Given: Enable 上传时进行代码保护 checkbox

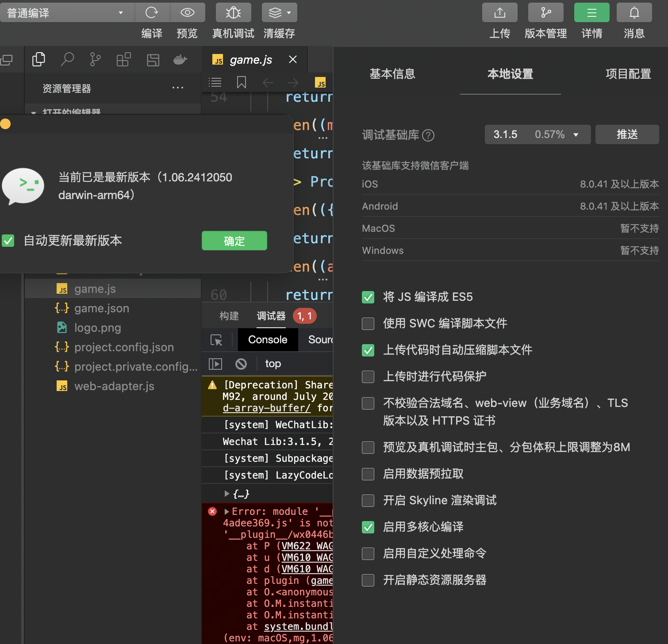Looking at the screenshot, I should pos(368,376).
